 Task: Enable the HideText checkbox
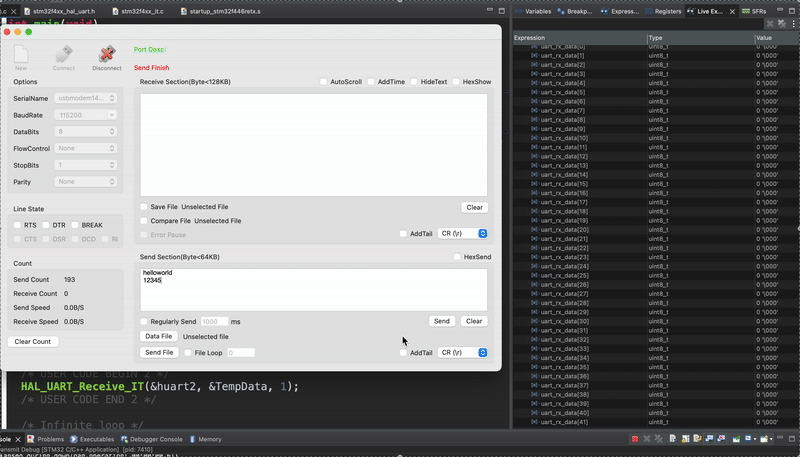414,82
